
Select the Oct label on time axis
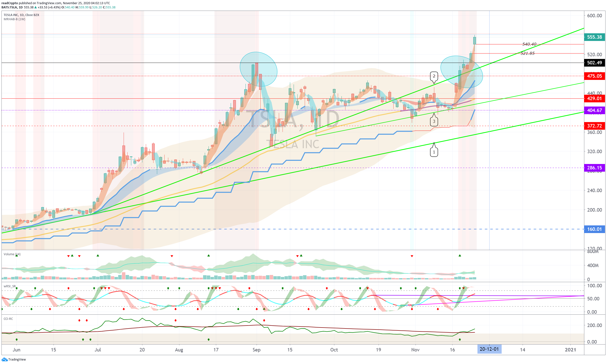pos(334,350)
